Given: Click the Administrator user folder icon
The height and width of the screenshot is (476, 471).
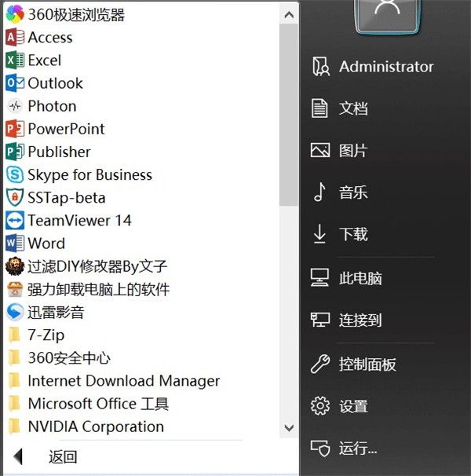Looking at the screenshot, I should coord(320,67).
